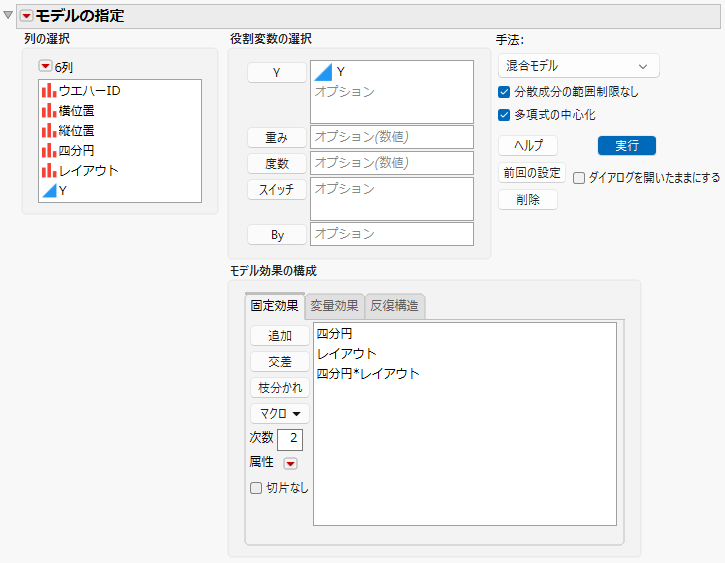Click the 重み role button
This screenshot has width=725, height=563.
(276, 137)
